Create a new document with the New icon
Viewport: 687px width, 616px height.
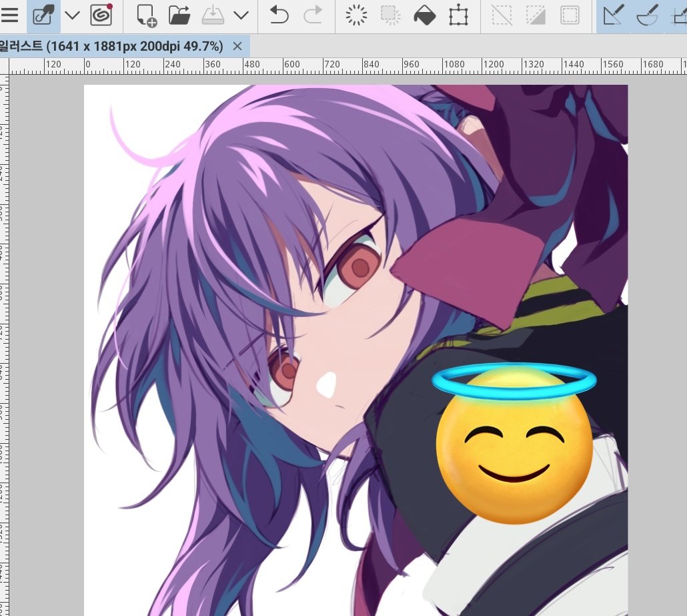point(146,16)
